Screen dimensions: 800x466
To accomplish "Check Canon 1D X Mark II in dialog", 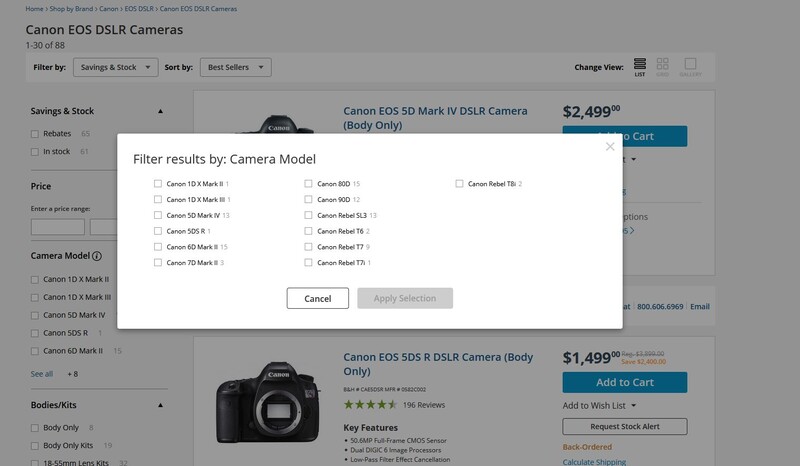I will [x=158, y=184].
